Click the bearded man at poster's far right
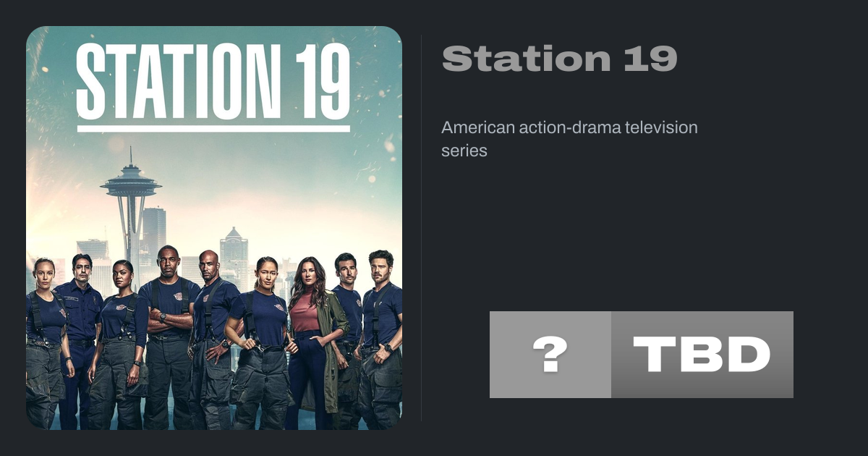The height and width of the screenshot is (456, 868). pos(380,339)
